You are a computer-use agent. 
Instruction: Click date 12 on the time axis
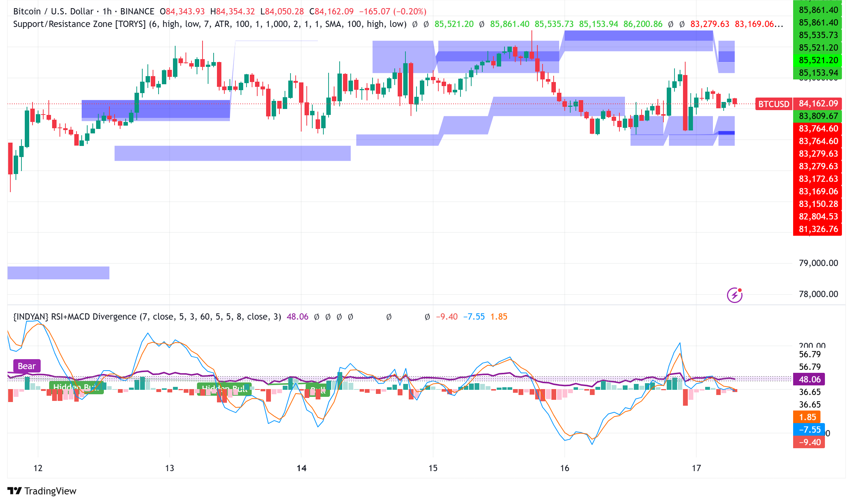(x=38, y=468)
